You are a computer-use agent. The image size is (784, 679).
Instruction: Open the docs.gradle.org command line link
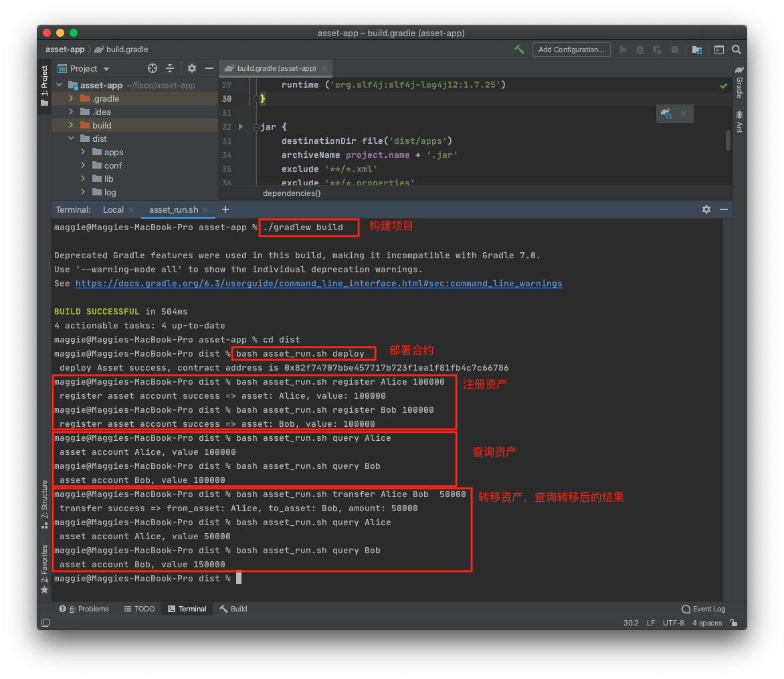click(x=318, y=284)
